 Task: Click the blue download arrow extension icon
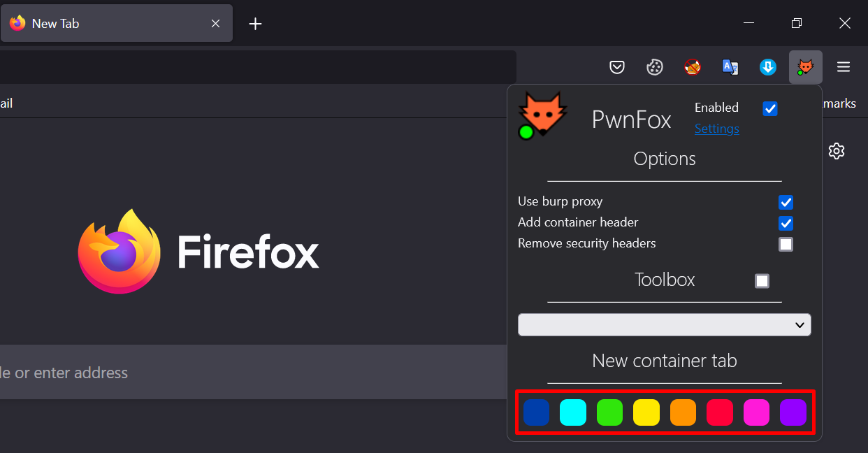[x=768, y=67]
